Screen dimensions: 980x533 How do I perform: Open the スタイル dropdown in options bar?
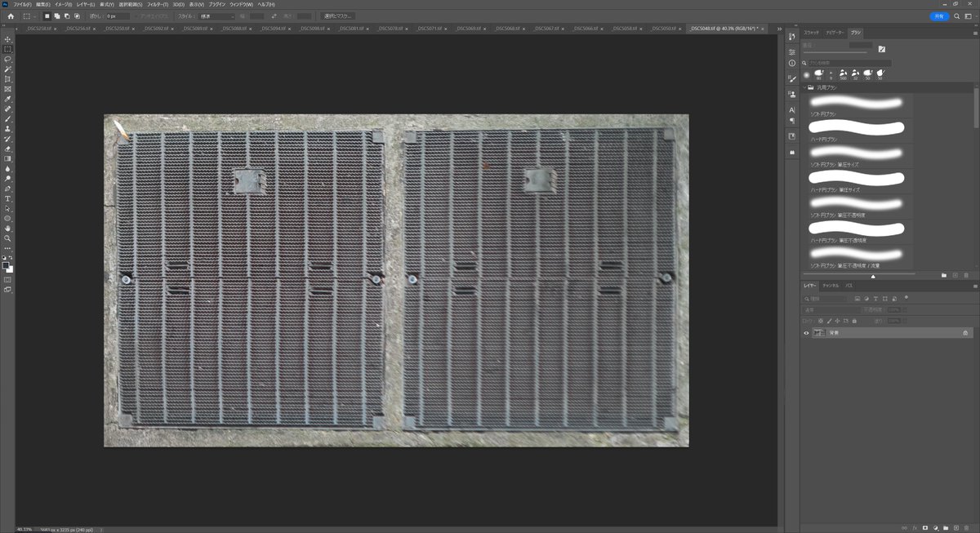click(x=216, y=16)
